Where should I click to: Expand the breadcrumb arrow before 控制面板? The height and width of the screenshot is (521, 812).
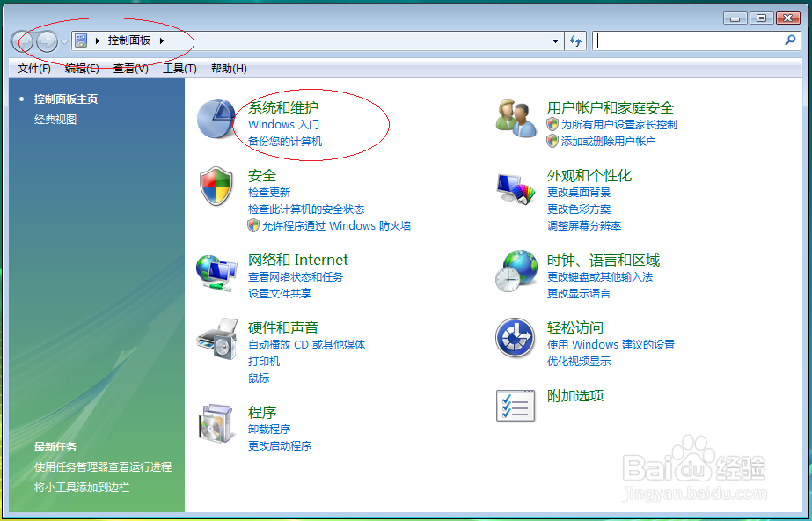point(98,40)
